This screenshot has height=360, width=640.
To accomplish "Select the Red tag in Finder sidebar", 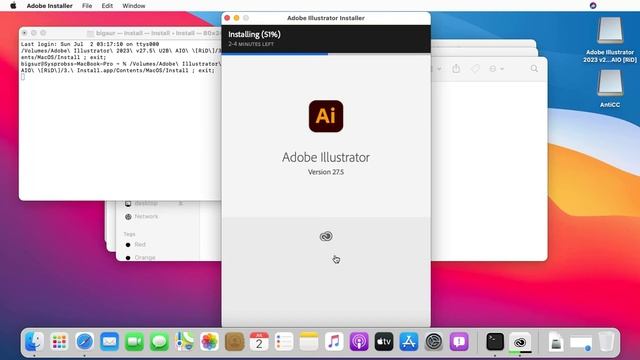I will [135, 244].
